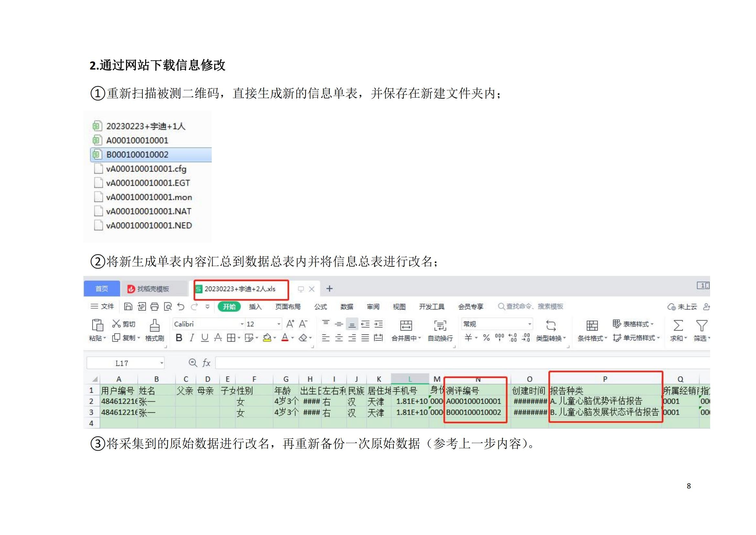
Task: Open the font size 12 dropdown
Action: click(x=279, y=324)
